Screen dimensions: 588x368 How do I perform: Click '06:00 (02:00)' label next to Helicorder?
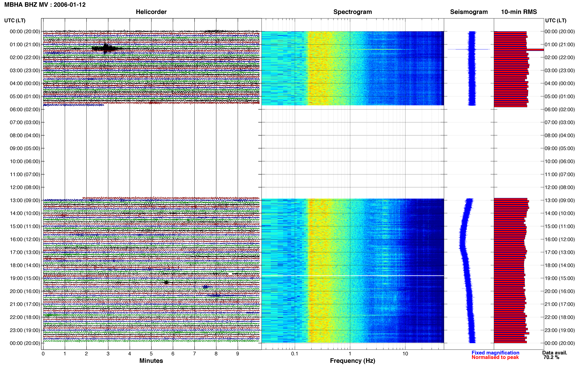(25, 110)
